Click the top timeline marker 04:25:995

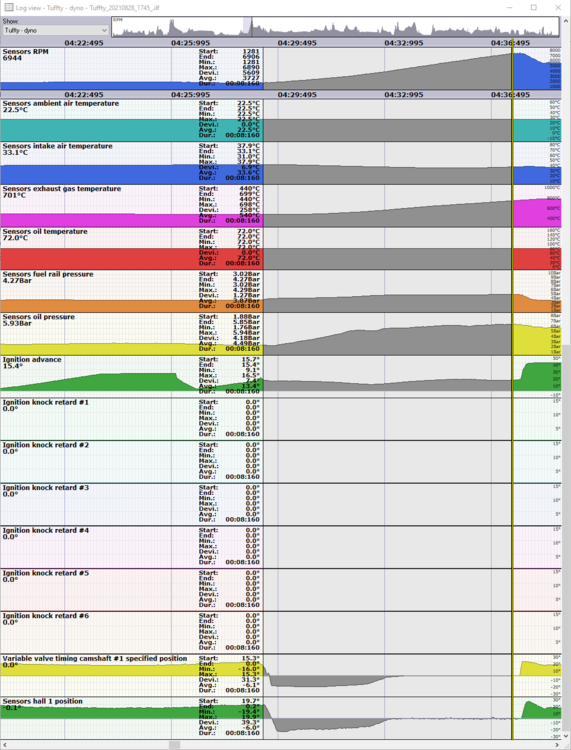coord(190,43)
